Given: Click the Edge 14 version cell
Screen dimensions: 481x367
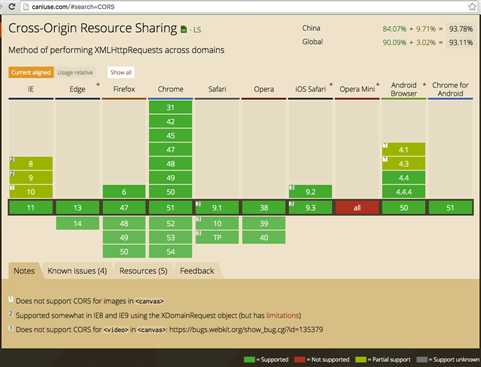Looking at the screenshot, I should (x=77, y=223).
